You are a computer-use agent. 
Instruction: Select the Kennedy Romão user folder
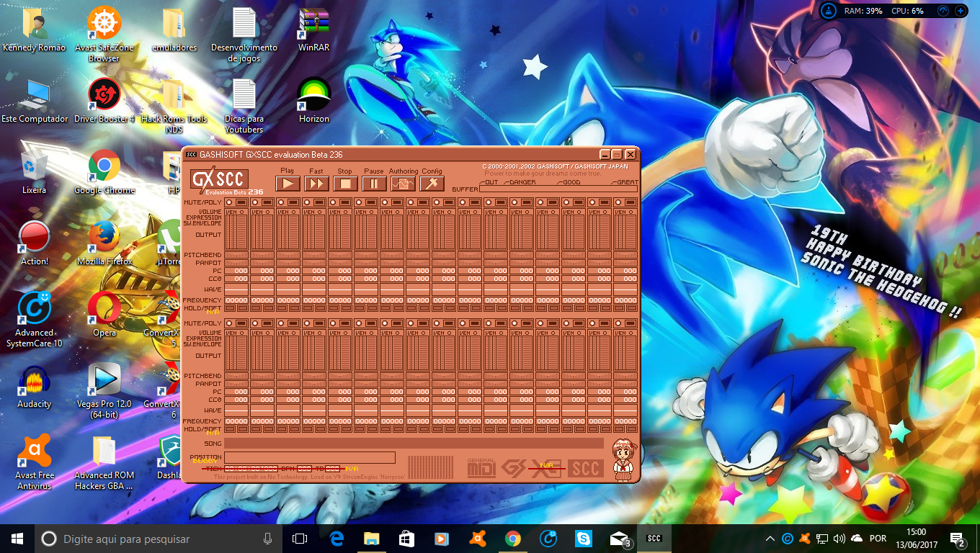[34, 30]
